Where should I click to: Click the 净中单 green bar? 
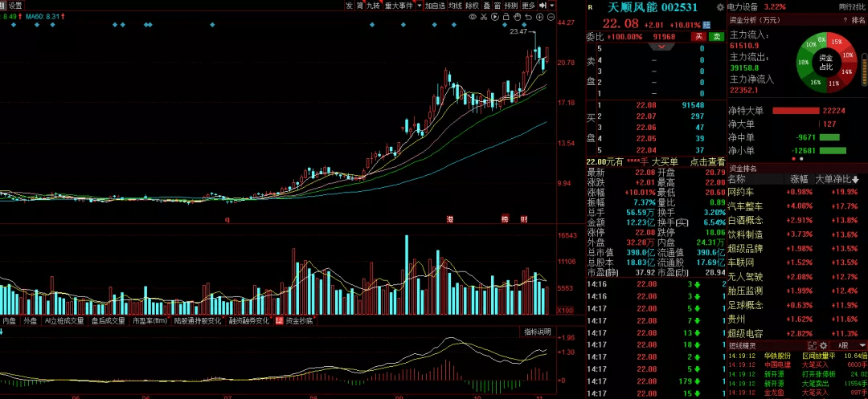tap(829, 137)
